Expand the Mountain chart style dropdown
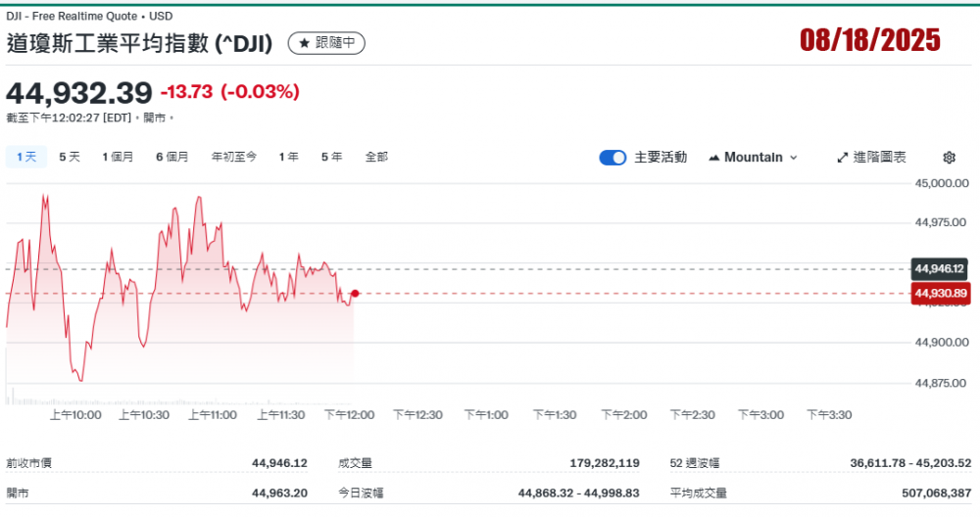 coord(793,158)
